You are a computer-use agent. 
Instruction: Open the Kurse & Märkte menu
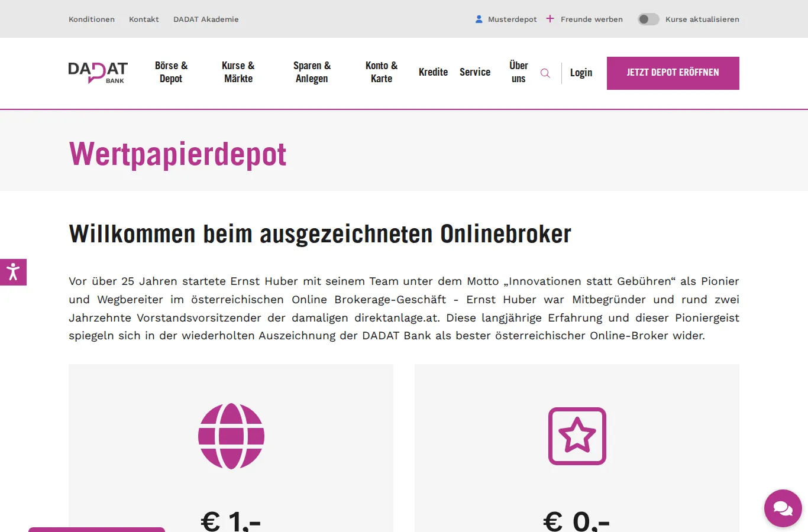[x=238, y=72]
